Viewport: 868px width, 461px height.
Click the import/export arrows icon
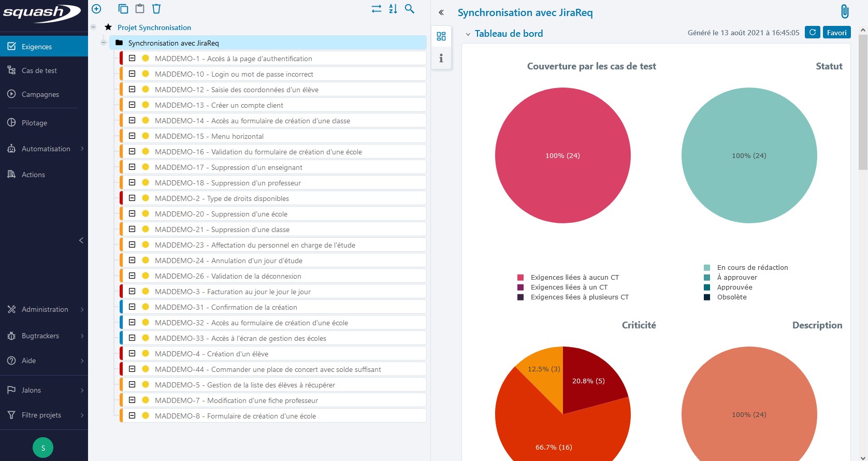click(377, 9)
